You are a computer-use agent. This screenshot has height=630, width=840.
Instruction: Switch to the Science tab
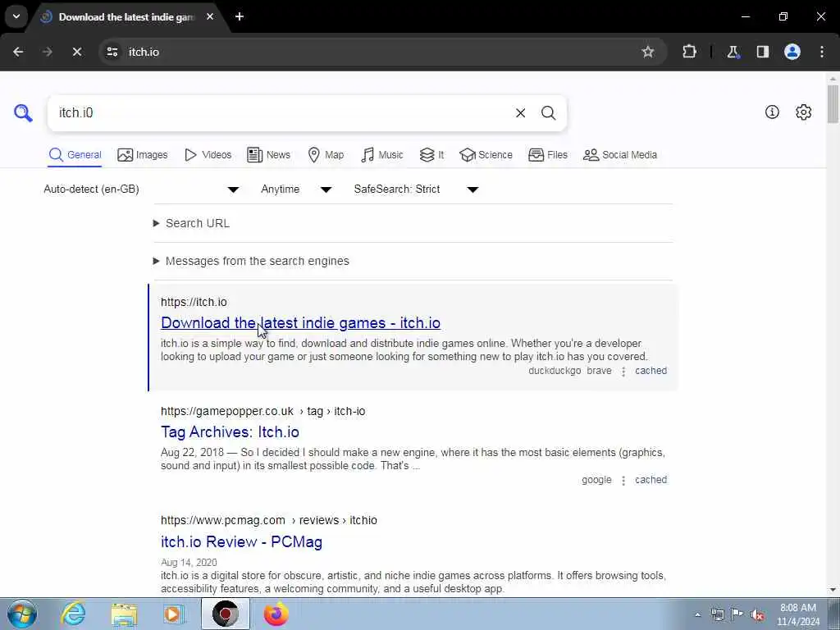486,155
